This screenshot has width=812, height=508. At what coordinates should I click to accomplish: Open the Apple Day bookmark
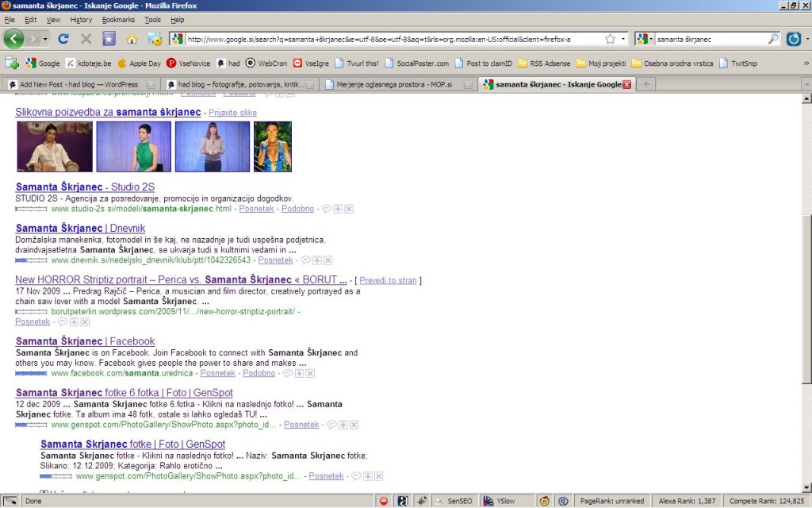click(140, 63)
